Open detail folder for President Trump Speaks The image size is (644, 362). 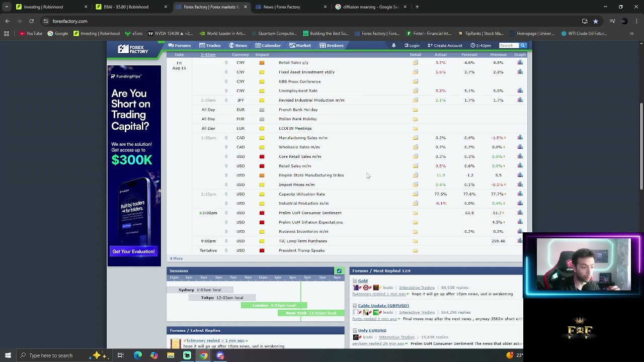415,250
